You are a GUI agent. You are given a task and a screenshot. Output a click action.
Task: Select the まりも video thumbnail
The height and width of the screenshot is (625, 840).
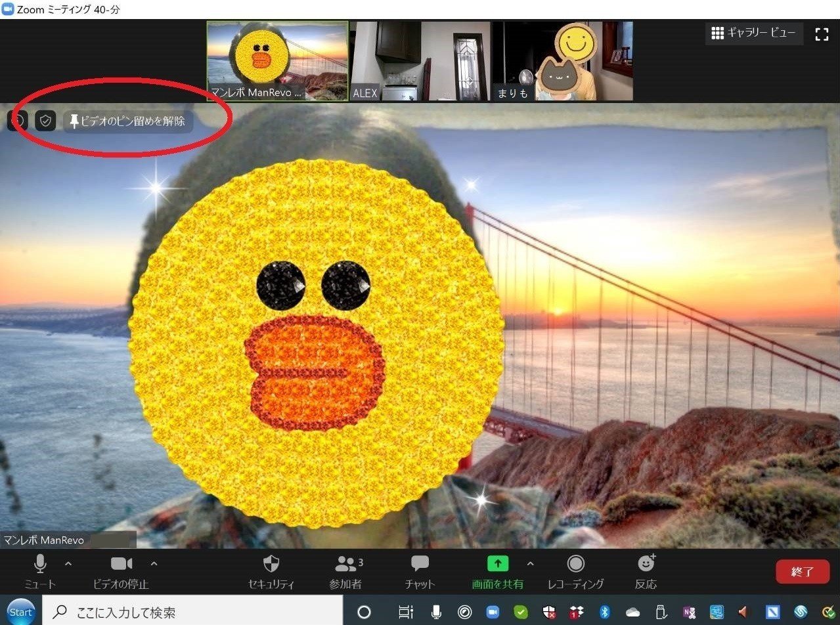pos(562,61)
